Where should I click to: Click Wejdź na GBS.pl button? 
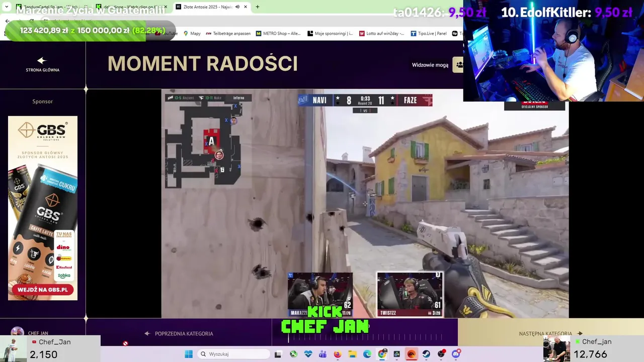click(x=43, y=290)
